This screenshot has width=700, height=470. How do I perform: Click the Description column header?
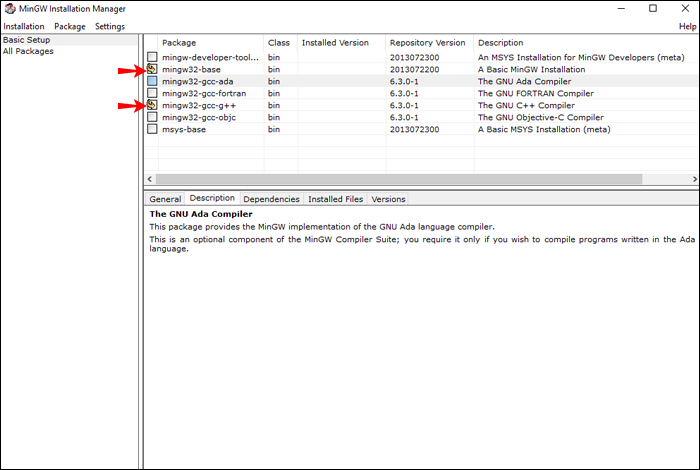point(586,43)
